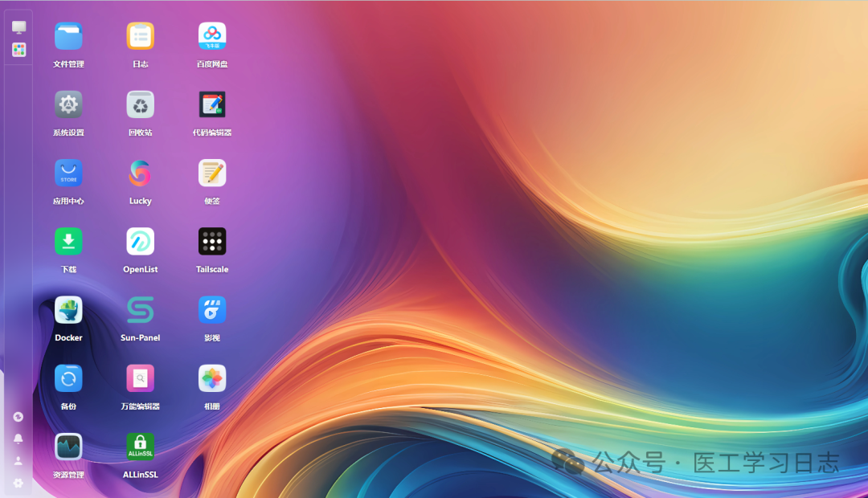The image size is (868, 498).
Task: Open the Lucky app
Action: pos(140,173)
